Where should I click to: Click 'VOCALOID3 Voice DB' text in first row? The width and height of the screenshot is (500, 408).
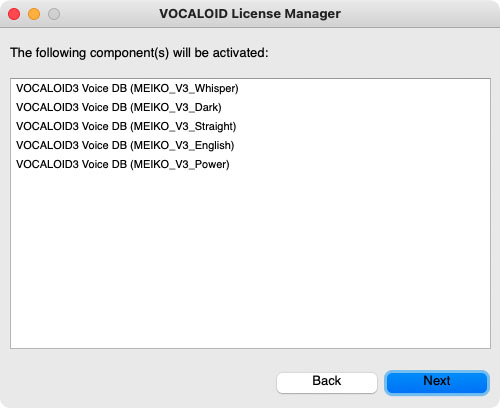(72, 88)
